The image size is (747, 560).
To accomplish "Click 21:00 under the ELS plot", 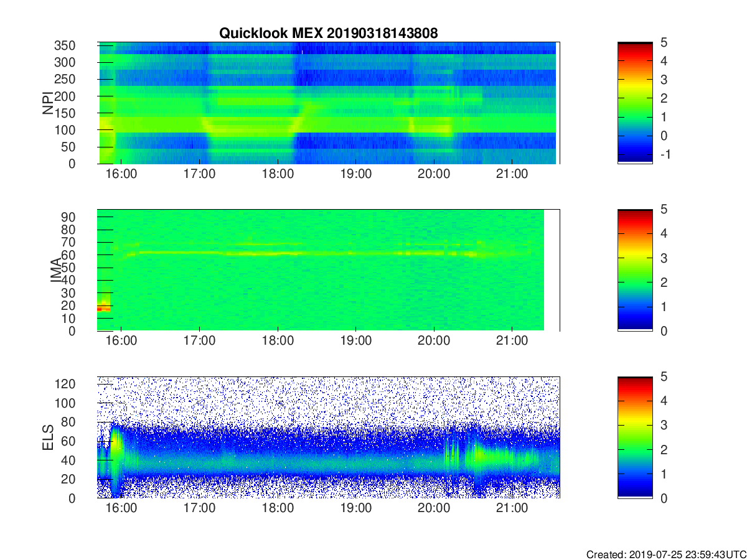I will (512, 509).
